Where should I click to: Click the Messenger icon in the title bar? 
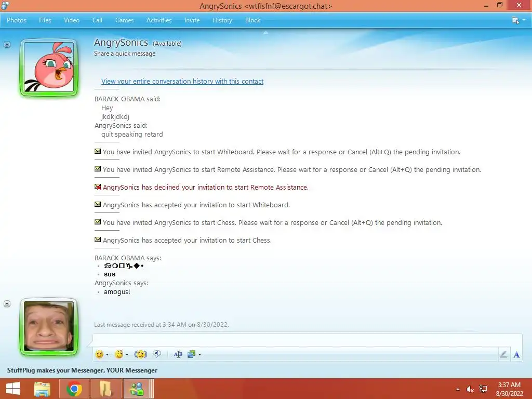[x=5, y=5]
